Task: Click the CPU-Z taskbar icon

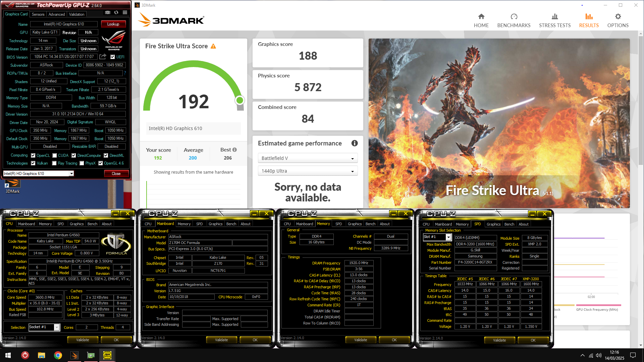Action: click(107, 355)
